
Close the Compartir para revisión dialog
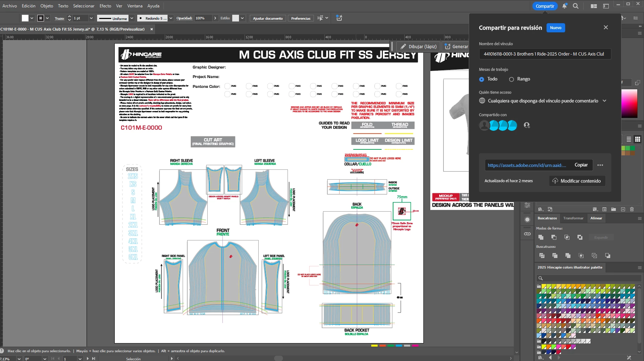[x=606, y=27]
